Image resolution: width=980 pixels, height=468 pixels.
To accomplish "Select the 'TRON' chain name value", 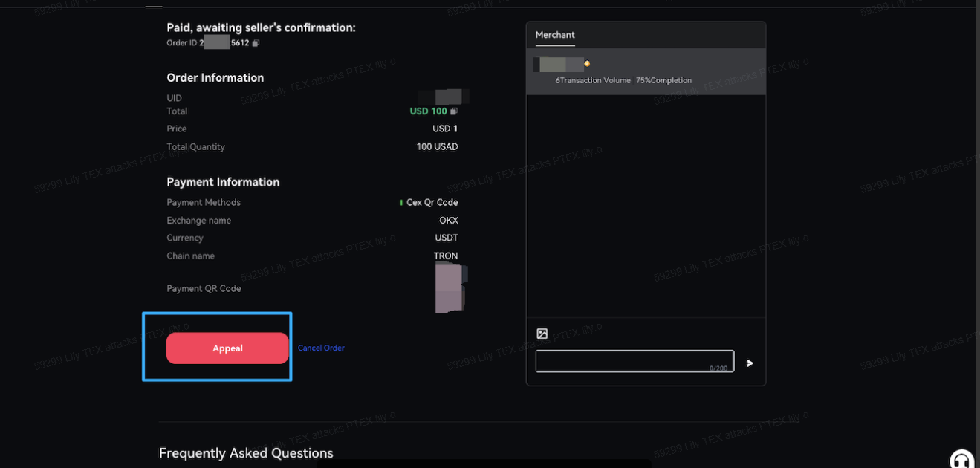I will (x=446, y=256).
